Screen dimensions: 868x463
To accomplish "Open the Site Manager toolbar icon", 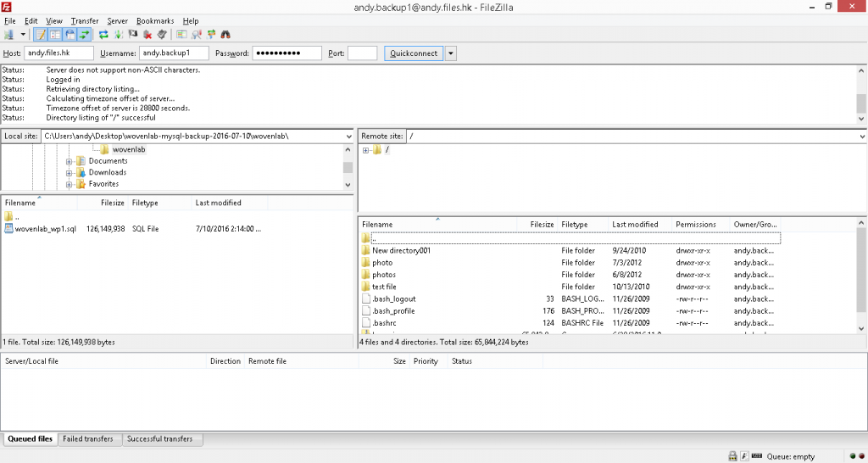I will (x=8, y=34).
